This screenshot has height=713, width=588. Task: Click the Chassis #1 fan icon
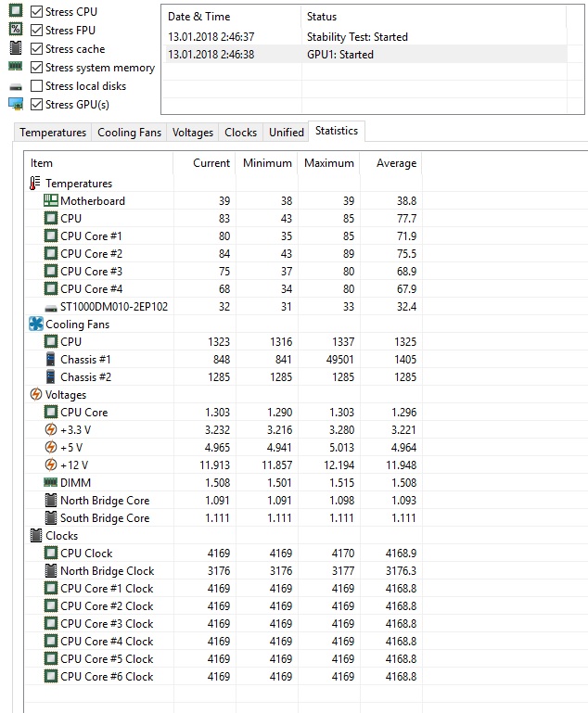click(51, 360)
